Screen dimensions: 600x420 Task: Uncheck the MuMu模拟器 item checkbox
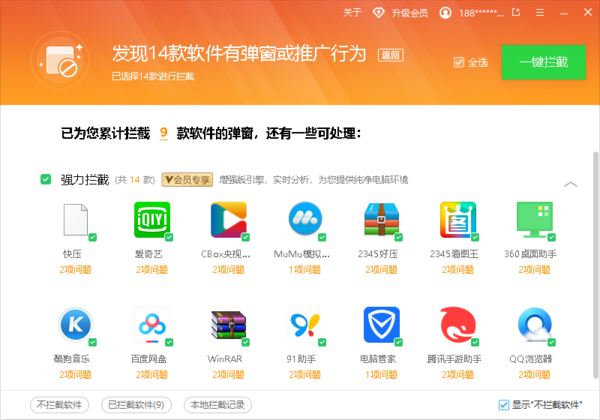322,237
